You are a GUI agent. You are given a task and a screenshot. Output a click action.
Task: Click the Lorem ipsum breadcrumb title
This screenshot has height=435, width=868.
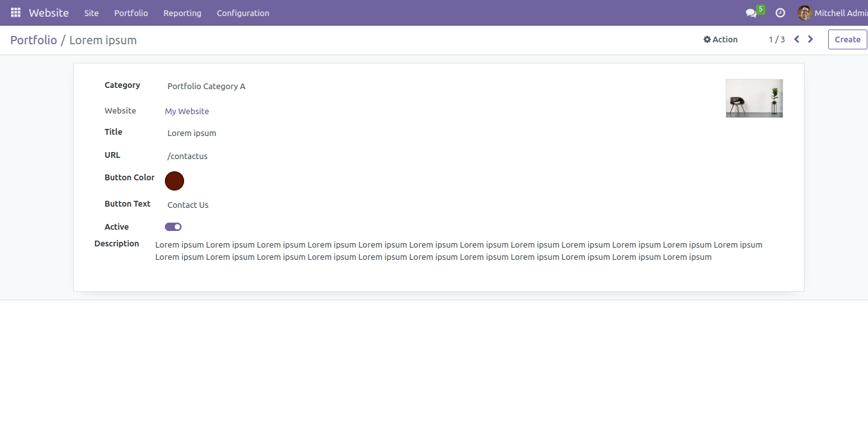[x=103, y=40]
